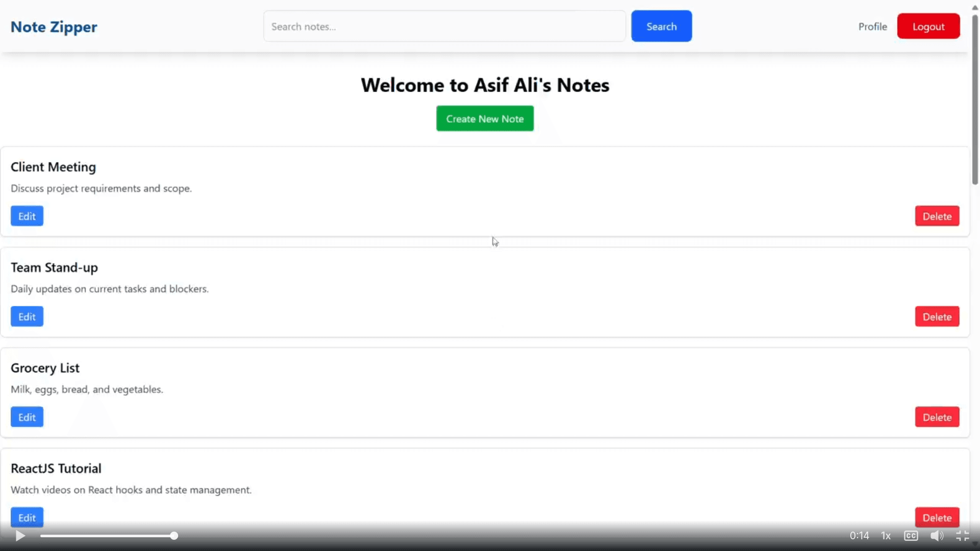Play the video with the play icon

tap(20, 536)
